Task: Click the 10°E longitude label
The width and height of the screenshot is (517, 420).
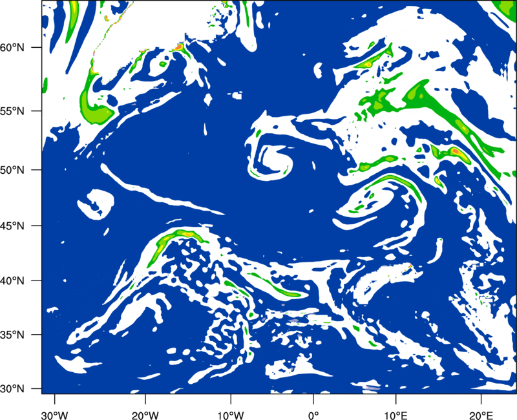Action: pyautogui.click(x=396, y=415)
